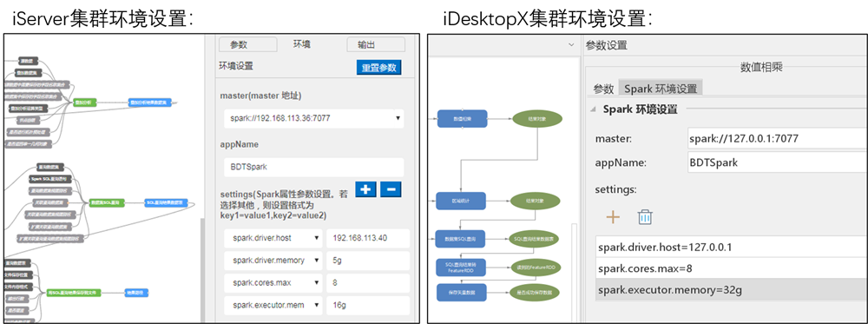Click the green 叠加分析 node in iServer flow
The width and height of the screenshot is (868, 324).
click(x=85, y=102)
